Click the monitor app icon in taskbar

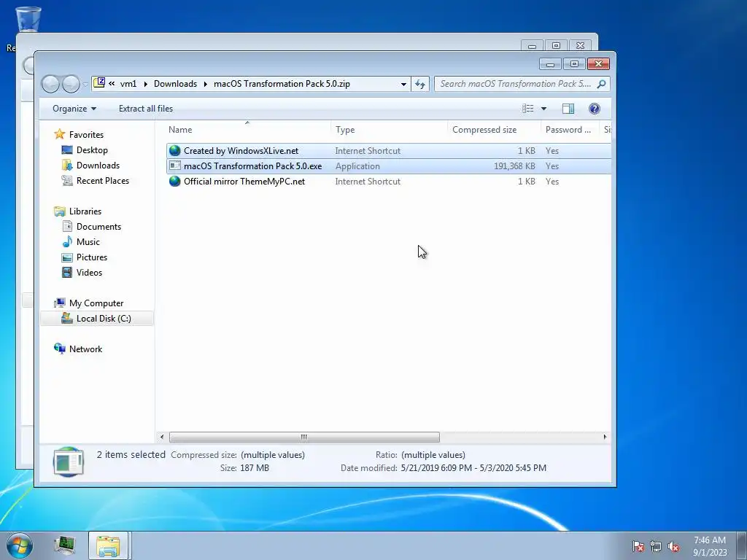tap(64, 545)
